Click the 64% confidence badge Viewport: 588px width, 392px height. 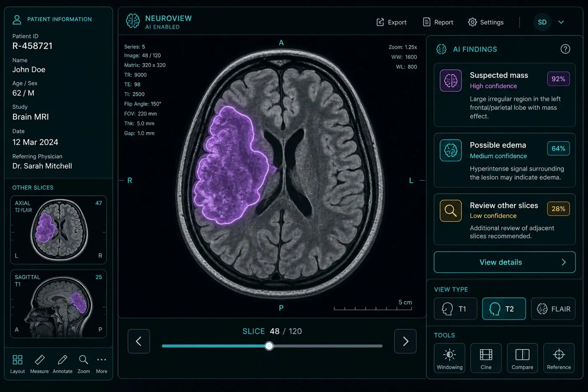pyautogui.click(x=558, y=149)
